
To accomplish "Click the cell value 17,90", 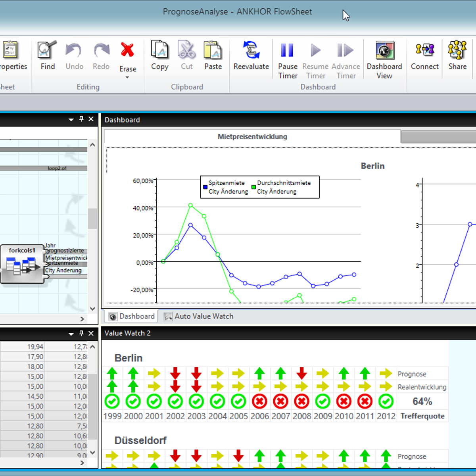I will click(35, 357).
